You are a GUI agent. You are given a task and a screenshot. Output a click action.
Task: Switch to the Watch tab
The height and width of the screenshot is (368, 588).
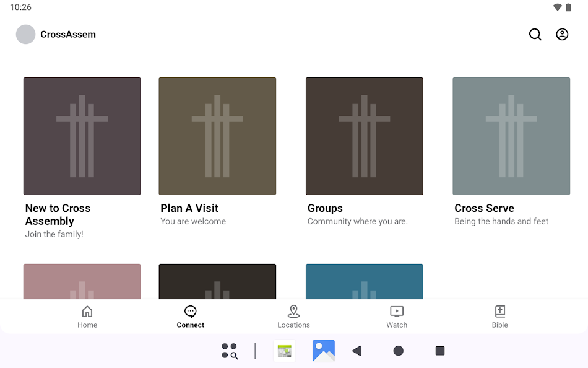[397, 316]
